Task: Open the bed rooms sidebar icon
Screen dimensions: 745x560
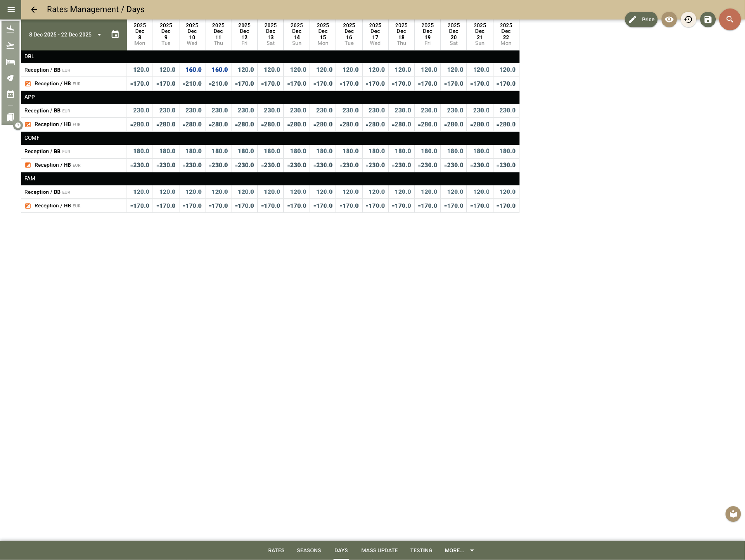Action: [10, 62]
